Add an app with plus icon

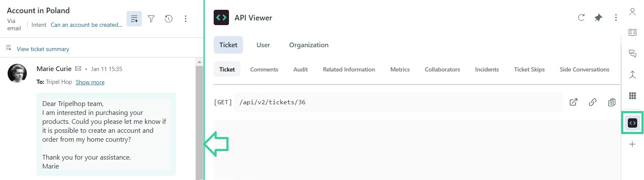pos(633,144)
